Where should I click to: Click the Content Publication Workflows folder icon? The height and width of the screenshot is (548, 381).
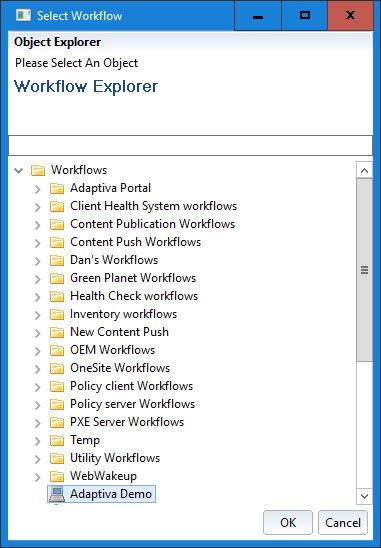(57, 224)
